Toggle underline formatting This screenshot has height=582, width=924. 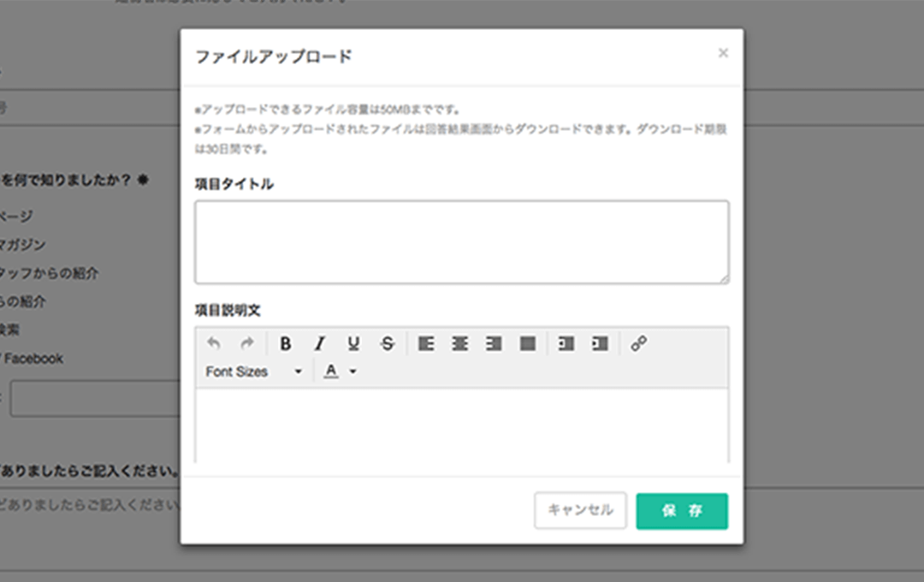tap(353, 343)
